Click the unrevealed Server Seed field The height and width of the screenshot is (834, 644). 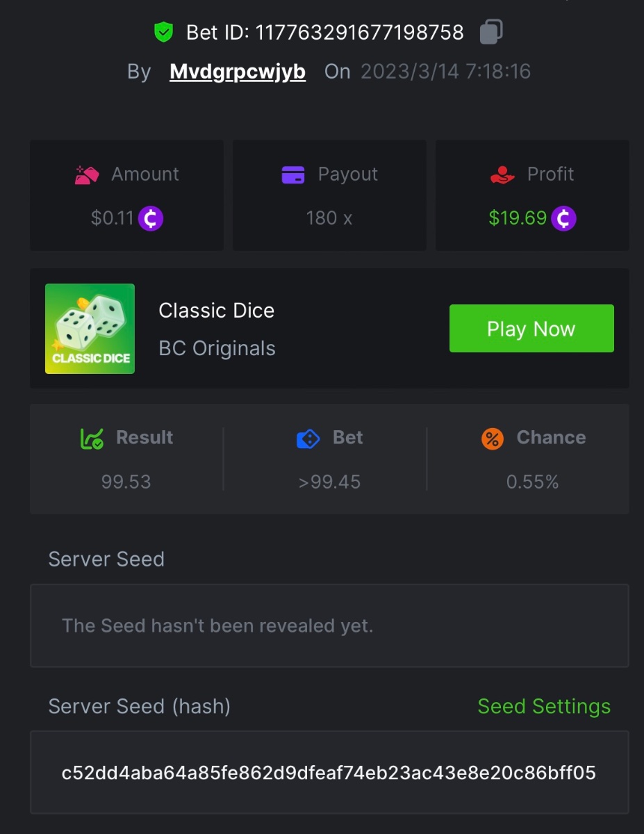(329, 625)
